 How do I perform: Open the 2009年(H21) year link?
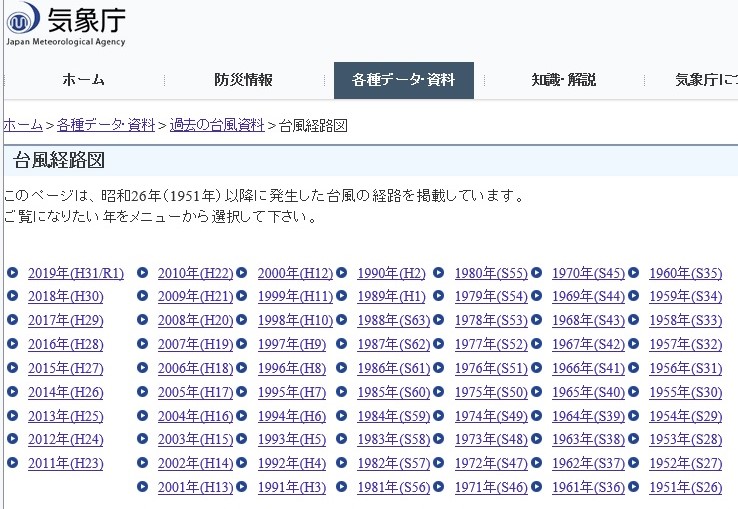pos(195,297)
